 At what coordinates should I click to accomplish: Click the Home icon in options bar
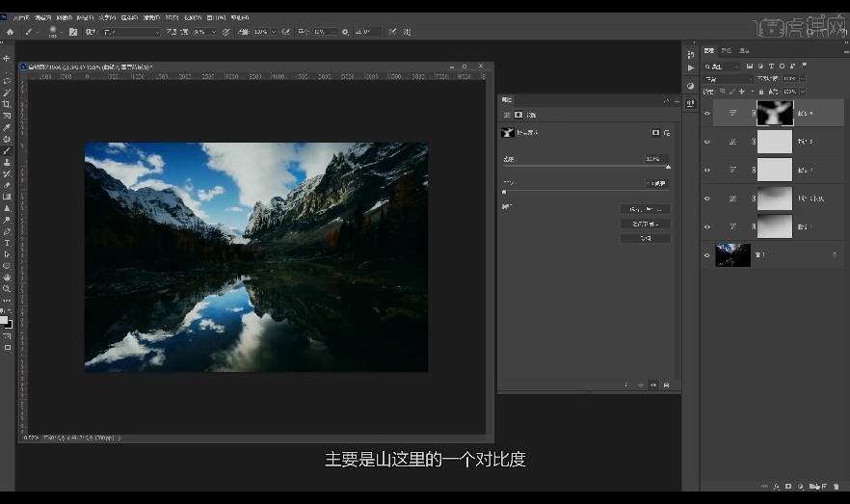pos(10,32)
